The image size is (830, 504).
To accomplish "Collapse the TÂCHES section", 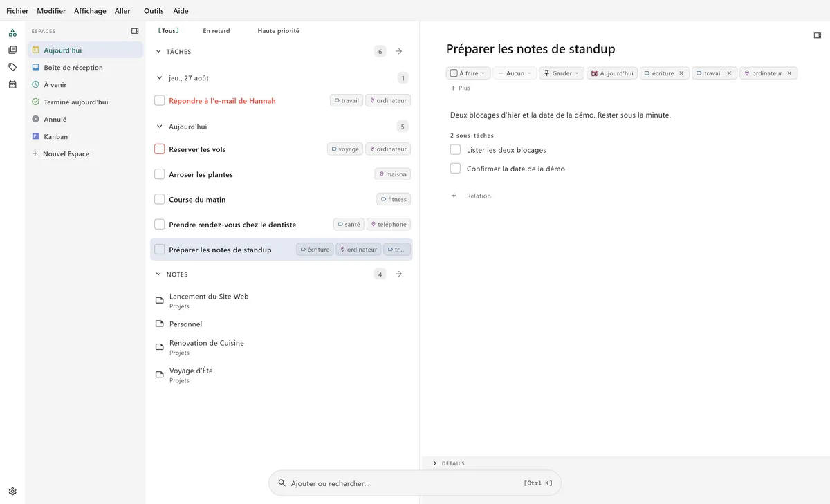I will (x=158, y=52).
